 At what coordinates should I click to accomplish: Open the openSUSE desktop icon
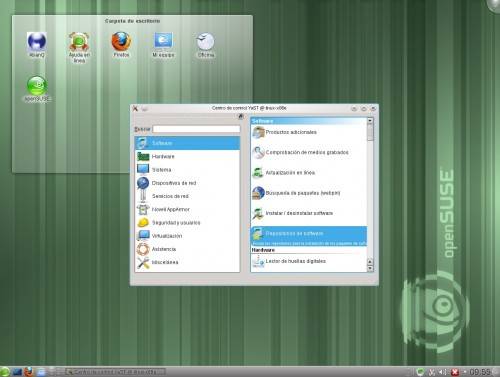(37, 89)
